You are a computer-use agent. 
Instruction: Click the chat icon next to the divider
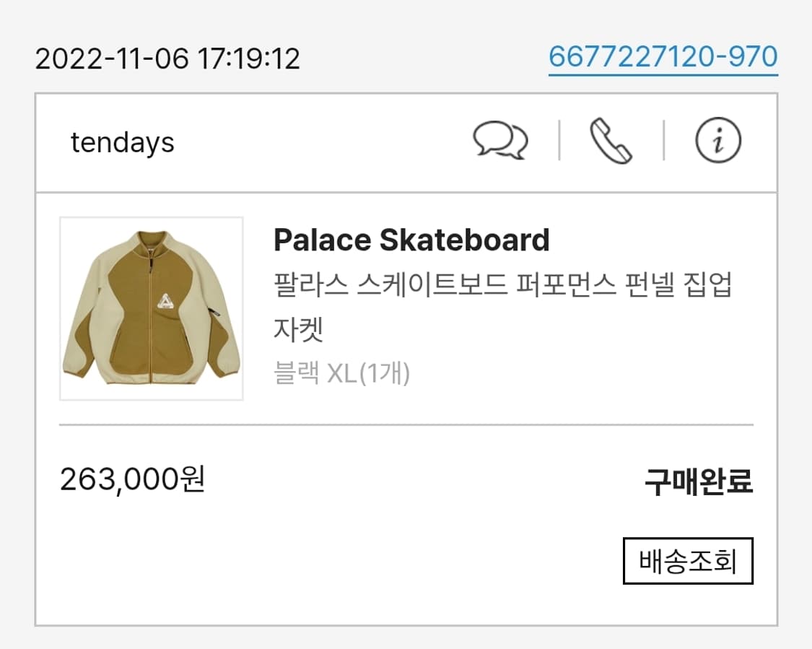(x=501, y=140)
